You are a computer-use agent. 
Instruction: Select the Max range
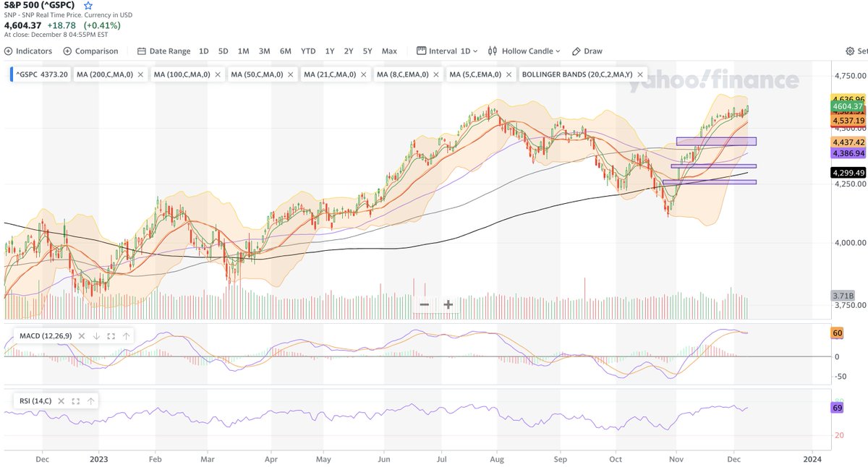click(x=389, y=51)
